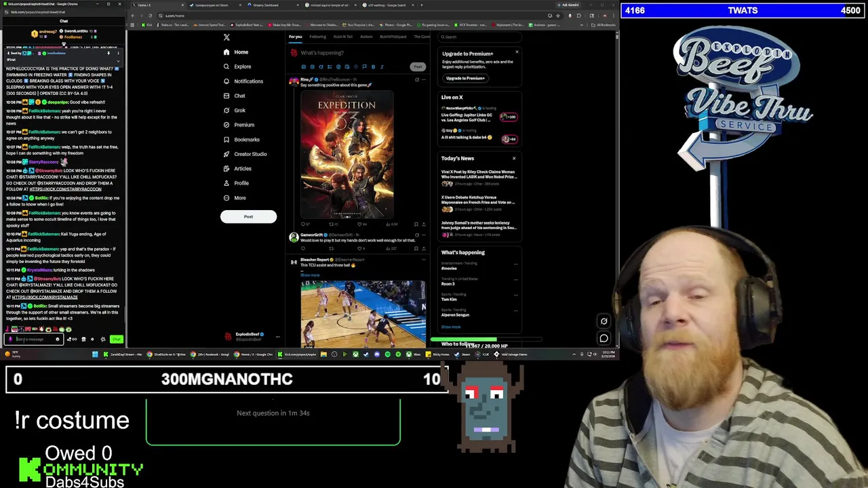Viewport: 868px width, 488px height.
Task: Close the Today's News panel
Action: (x=514, y=159)
